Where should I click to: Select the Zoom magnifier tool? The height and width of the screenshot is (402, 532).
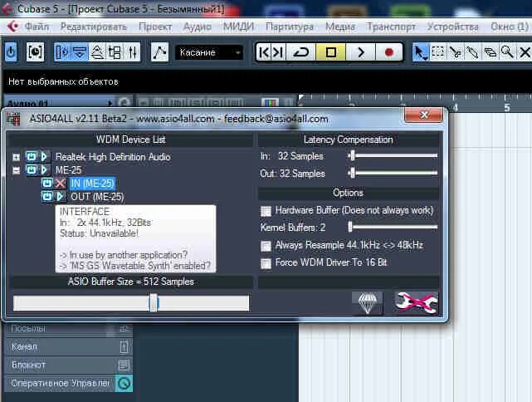click(x=507, y=52)
